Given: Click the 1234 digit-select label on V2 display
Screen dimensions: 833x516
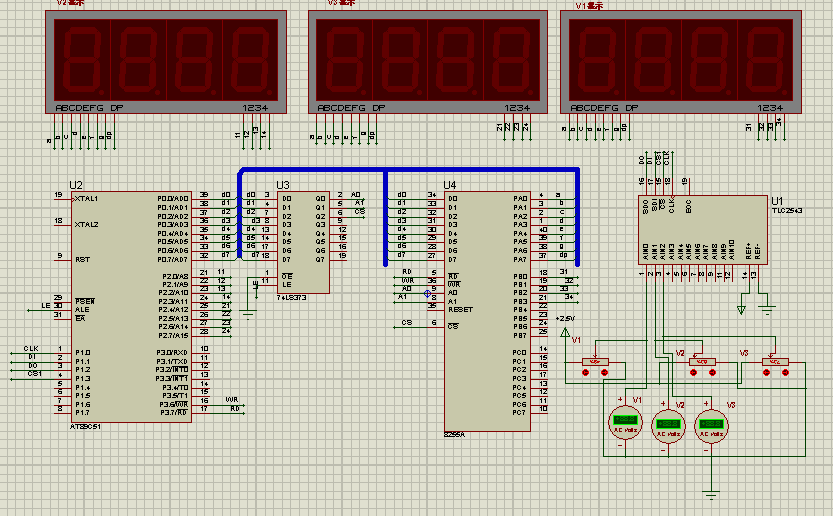Looking at the screenshot, I should point(255,108).
